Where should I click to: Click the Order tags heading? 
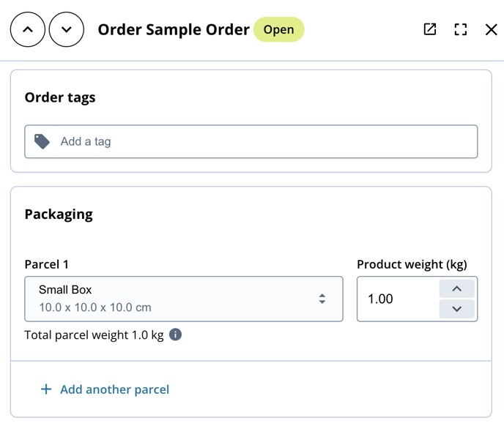[60, 97]
